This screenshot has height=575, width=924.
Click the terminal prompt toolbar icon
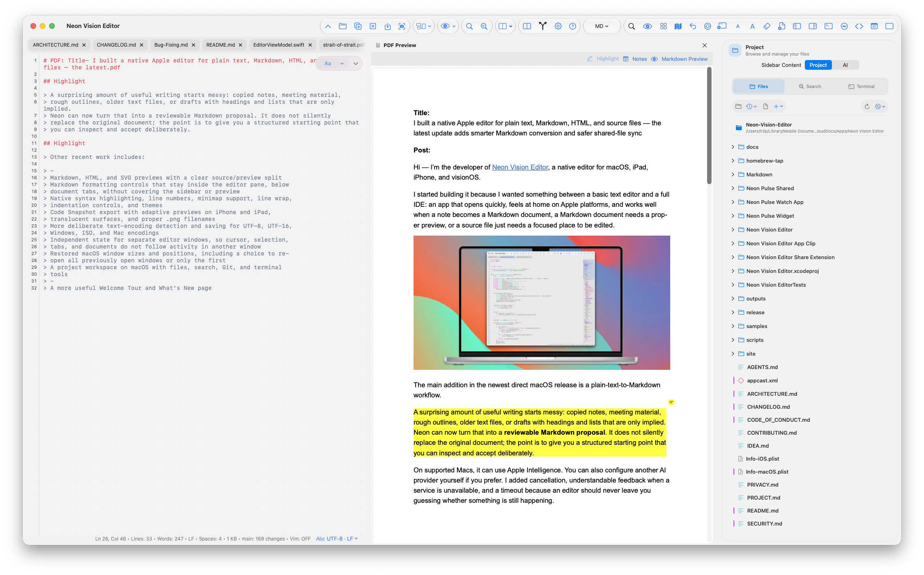point(828,26)
